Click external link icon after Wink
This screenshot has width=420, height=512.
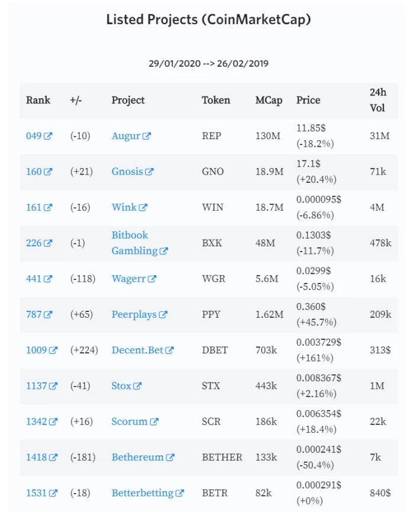pyautogui.click(x=143, y=207)
